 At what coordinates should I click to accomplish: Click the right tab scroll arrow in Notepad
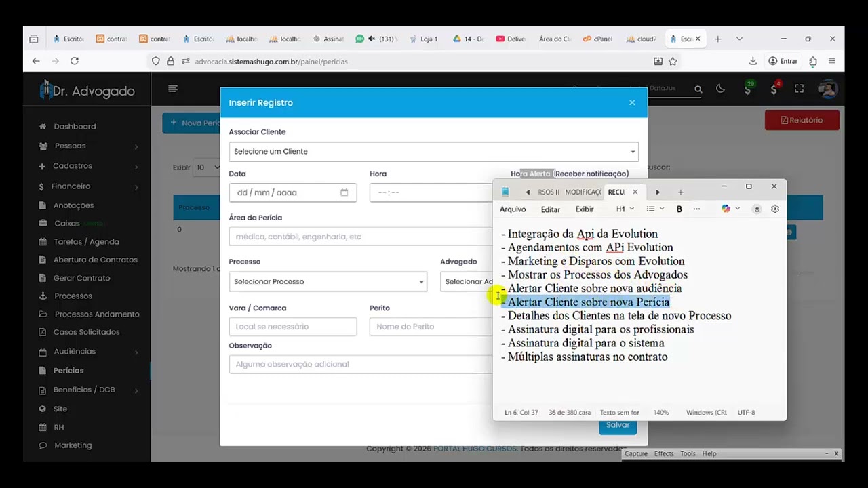(657, 192)
